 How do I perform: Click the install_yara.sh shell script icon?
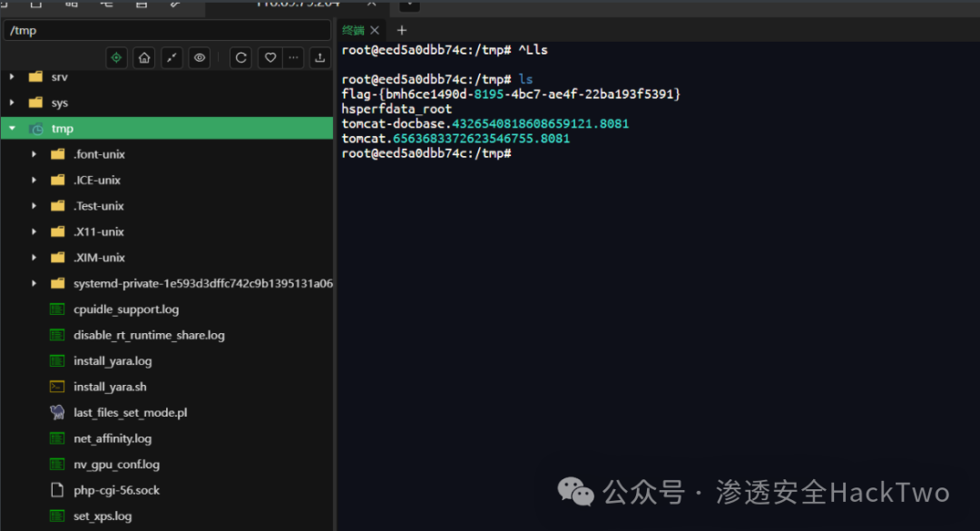point(57,387)
